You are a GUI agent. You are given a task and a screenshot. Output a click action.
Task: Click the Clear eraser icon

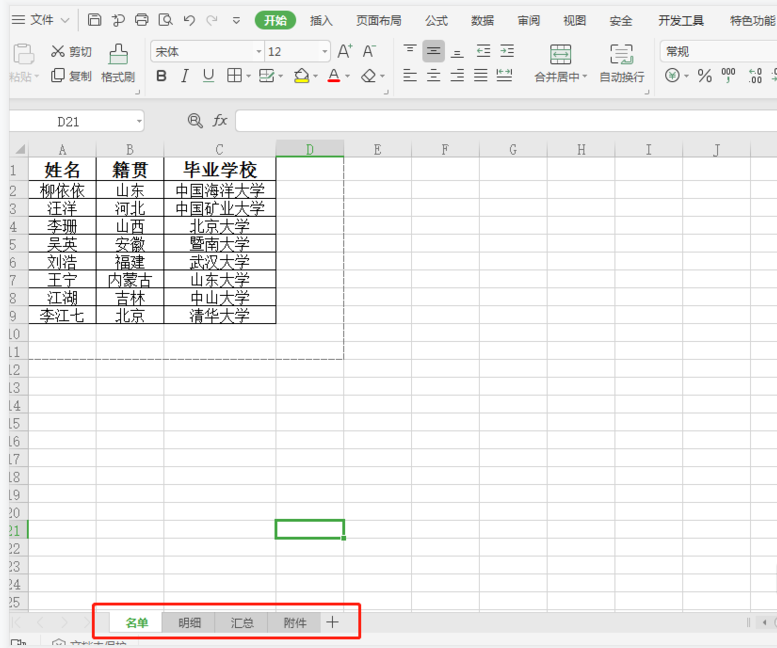pyautogui.click(x=369, y=76)
